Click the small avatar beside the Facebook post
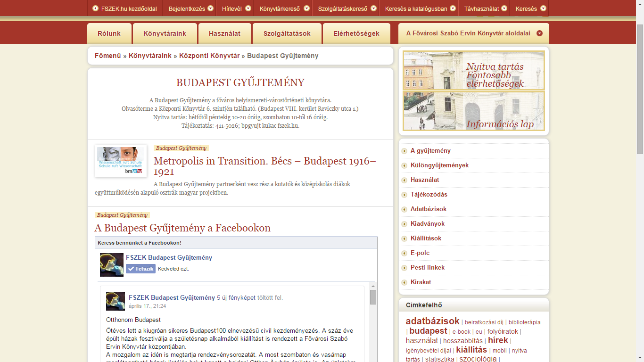The width and height of the screenshot is (644, 362). (x=116, y=301)
